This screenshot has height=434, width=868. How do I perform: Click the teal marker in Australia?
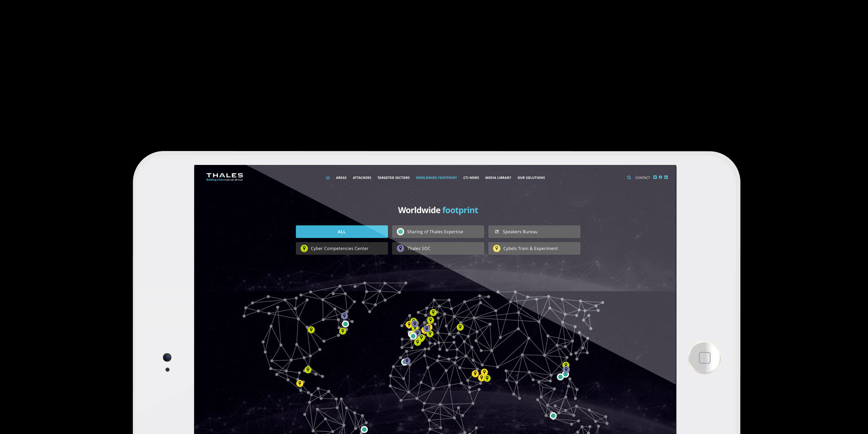pos(553,416)
